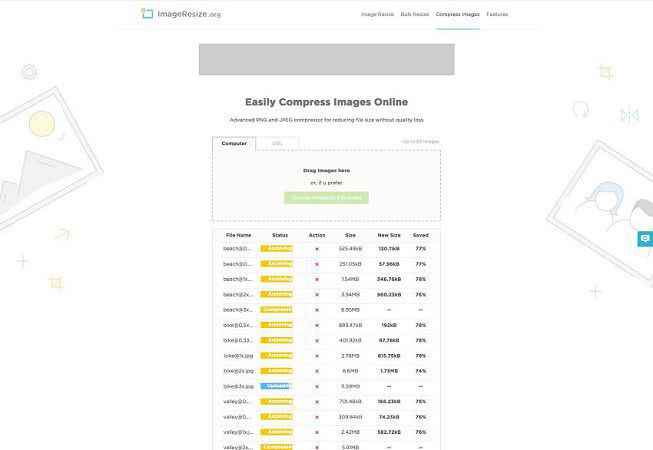This screenshot has height=450, width=653.
Task: Open the Compress Images nav item
Action: (457, 15)
